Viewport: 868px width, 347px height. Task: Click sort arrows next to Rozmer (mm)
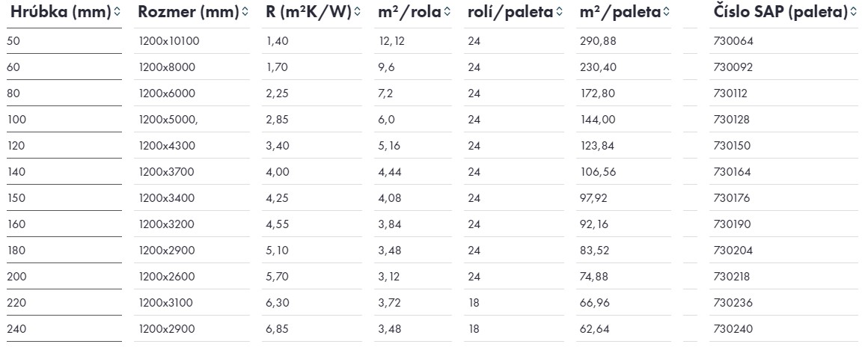[x=245, y=12]
